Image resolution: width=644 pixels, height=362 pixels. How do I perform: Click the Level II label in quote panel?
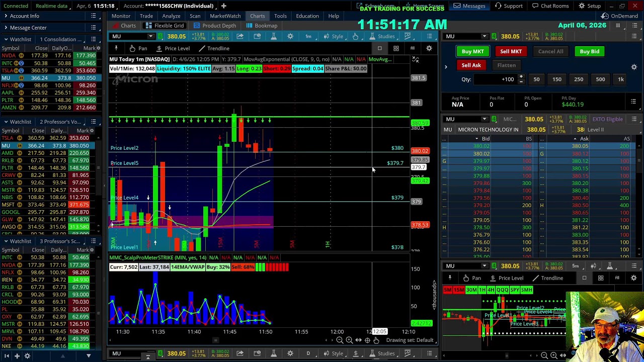pos(596,130)
